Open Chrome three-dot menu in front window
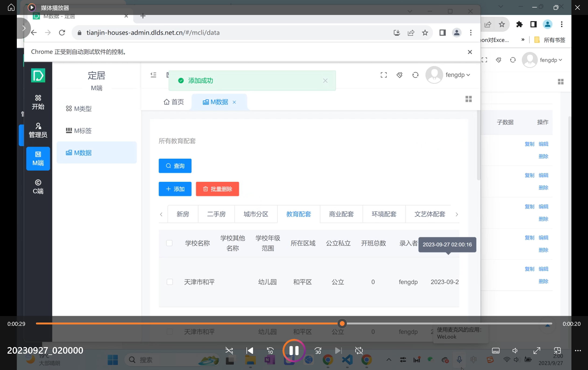 click(x=471, y=32)
